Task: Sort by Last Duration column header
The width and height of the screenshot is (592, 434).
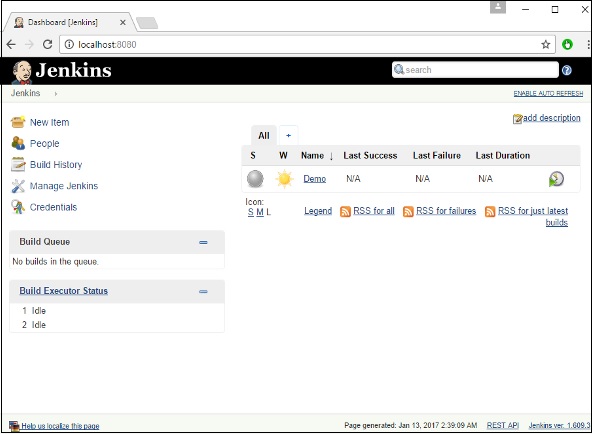Action: [503, 155]
